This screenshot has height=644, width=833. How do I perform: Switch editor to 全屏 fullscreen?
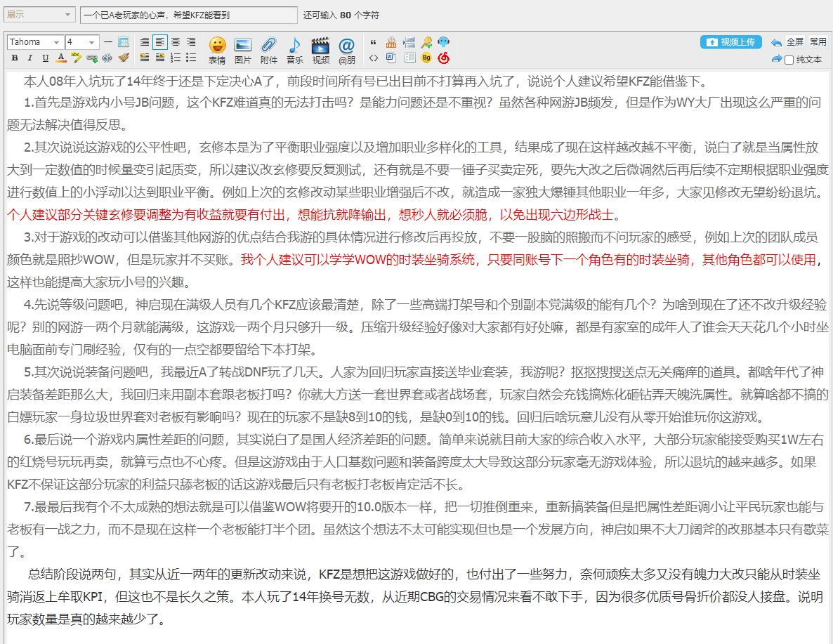click(795, 41)
